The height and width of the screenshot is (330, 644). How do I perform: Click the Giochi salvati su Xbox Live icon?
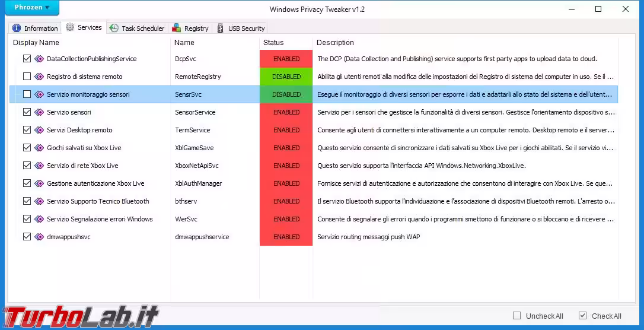point(40,148)
